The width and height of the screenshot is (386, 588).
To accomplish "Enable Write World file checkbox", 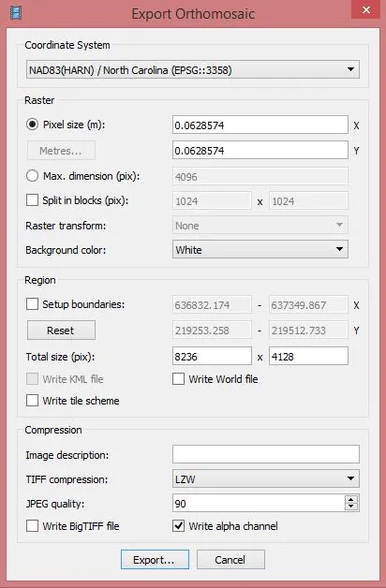I will tap(179, 379).
